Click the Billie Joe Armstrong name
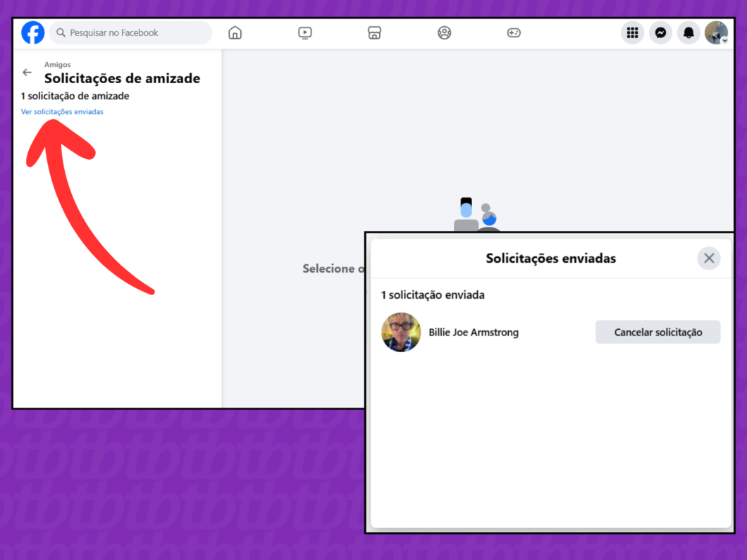This screenshot has height=560, width=747. click(x=474, y=332)
